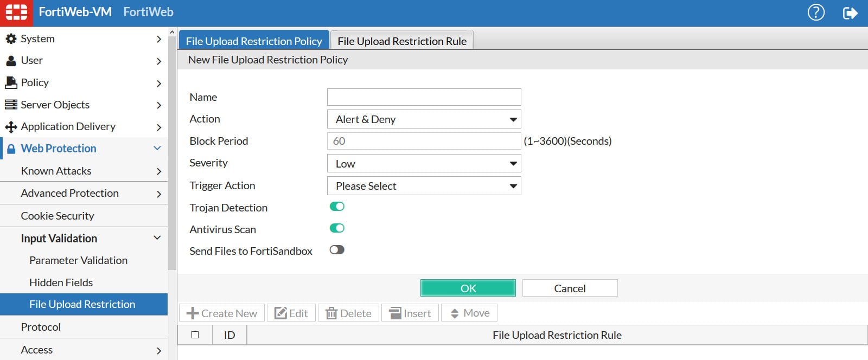Expand the Known Attacks chevron
Screen dimensions: 868x360
pyautogui.click(x=158, y=171)
